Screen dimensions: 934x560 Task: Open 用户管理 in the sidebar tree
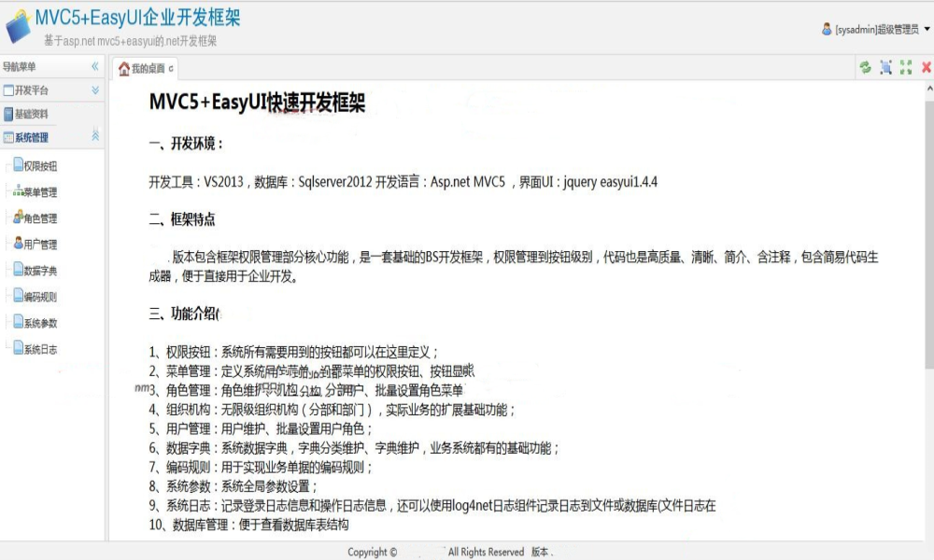40,245
